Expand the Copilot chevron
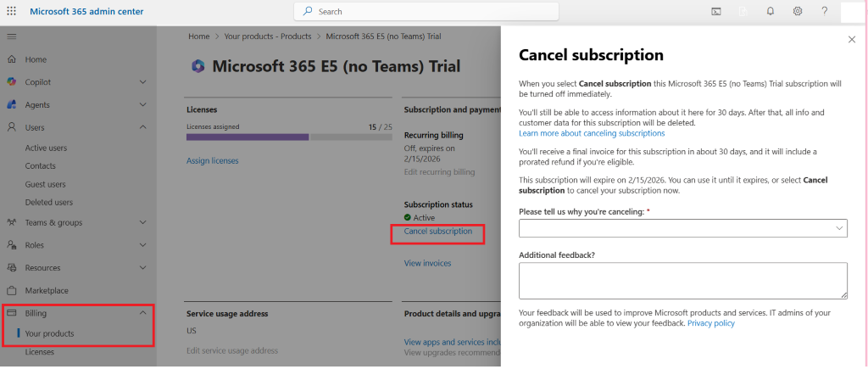This screenshot has height=369, width=868. 142,82
